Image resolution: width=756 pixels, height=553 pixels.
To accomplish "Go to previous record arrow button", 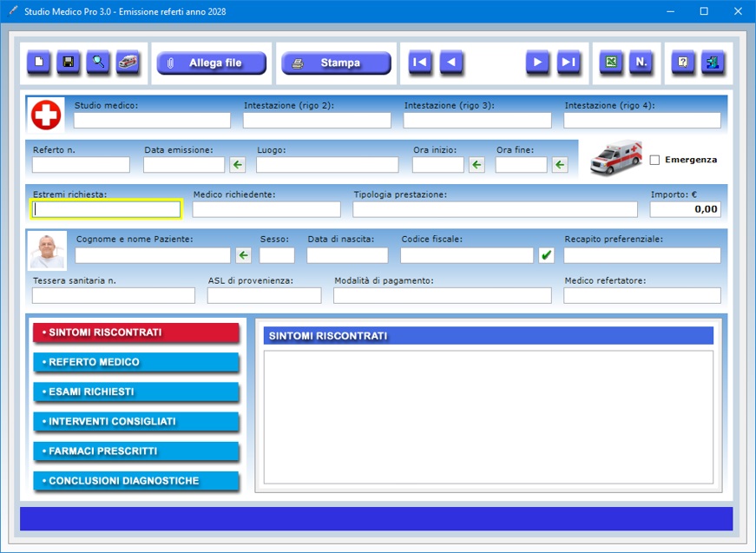I will click(x=451, y=63).
